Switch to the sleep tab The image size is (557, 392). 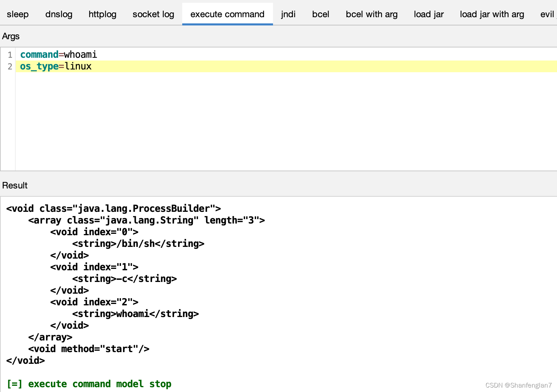coord(18,14)
